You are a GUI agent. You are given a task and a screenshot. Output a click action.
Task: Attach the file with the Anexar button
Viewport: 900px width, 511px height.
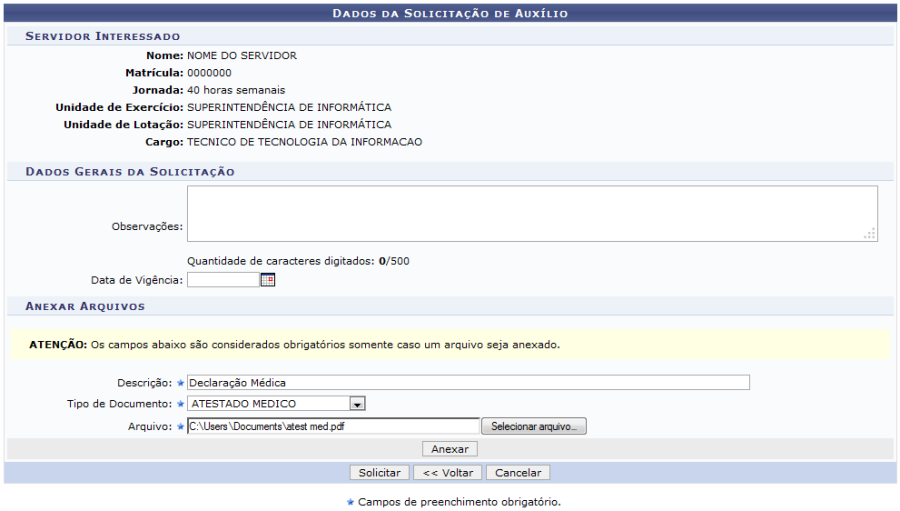[x=449, y=449]
